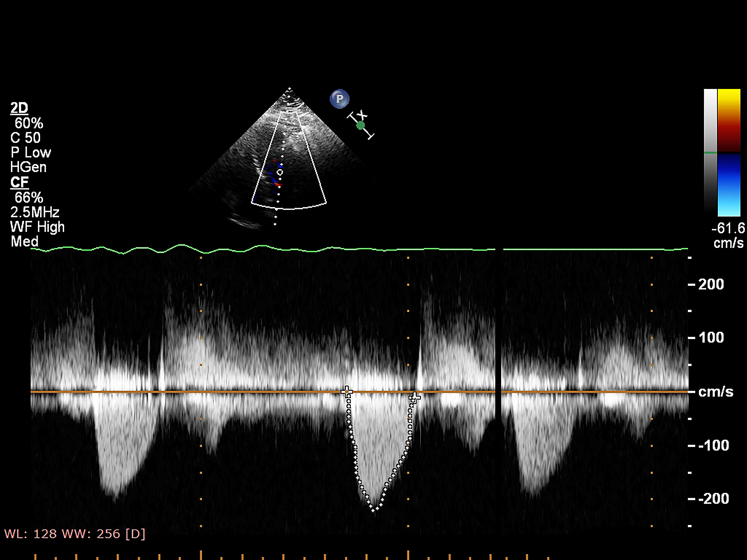The height and width of the screenshot is (560, 747).
Task: Click the -200 velocity scale label
Action: tap(713, 499)
